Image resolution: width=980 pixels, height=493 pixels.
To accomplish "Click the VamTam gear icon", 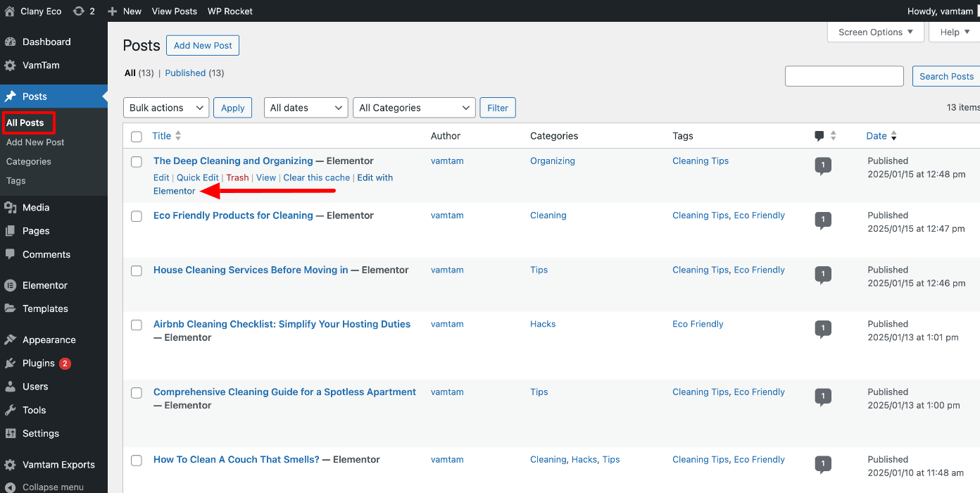I will 10,65.
